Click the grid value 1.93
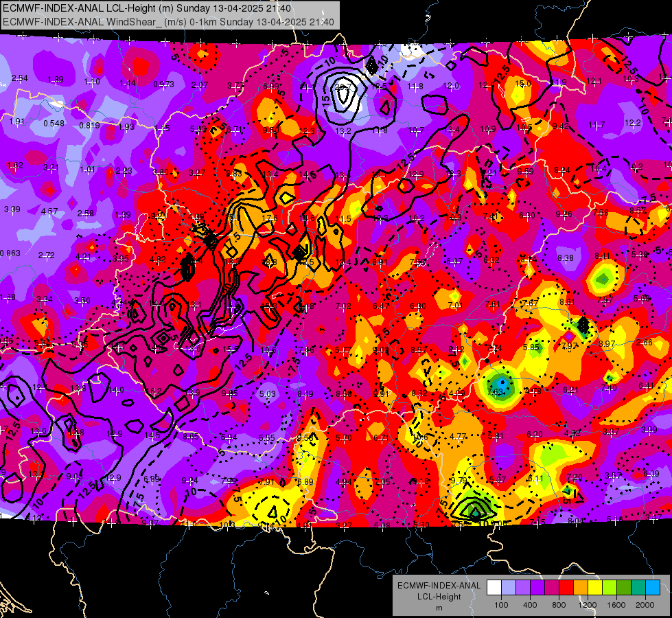 coord(126,127)
